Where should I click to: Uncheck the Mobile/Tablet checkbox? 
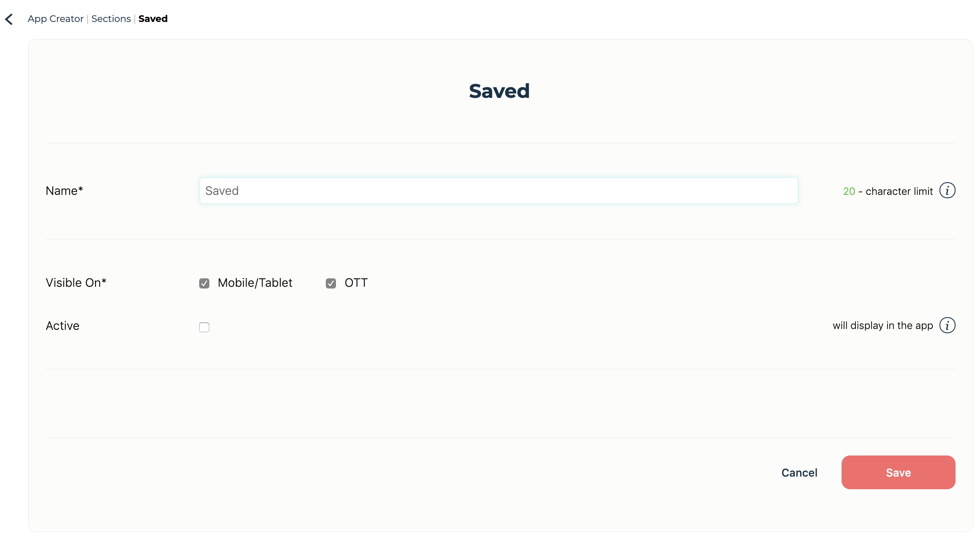coord(204,283)
